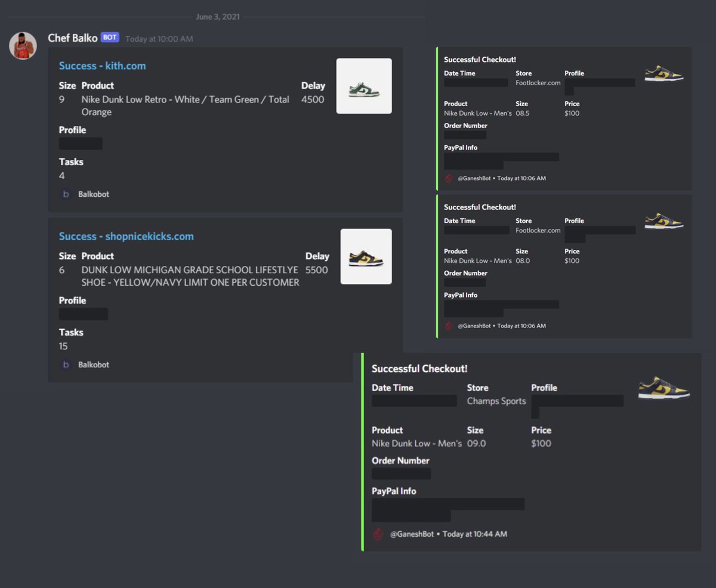716x588 pixels.
Task: Click GaneshBot icon in Champs Sports checkout
Action: click(378, 534)
